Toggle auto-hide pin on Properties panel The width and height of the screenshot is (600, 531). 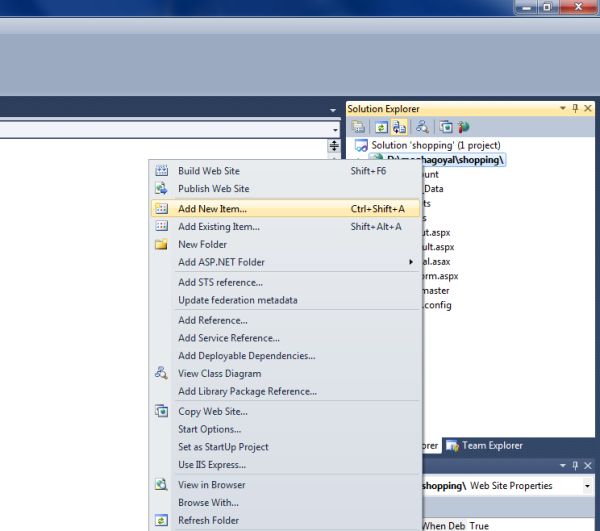575,465
